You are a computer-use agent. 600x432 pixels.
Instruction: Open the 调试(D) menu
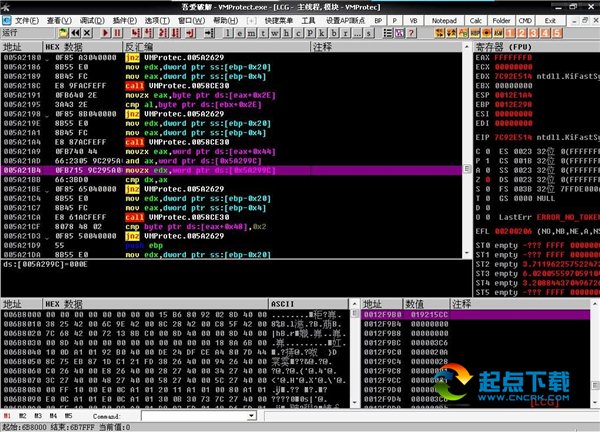(x=92, y=20)
